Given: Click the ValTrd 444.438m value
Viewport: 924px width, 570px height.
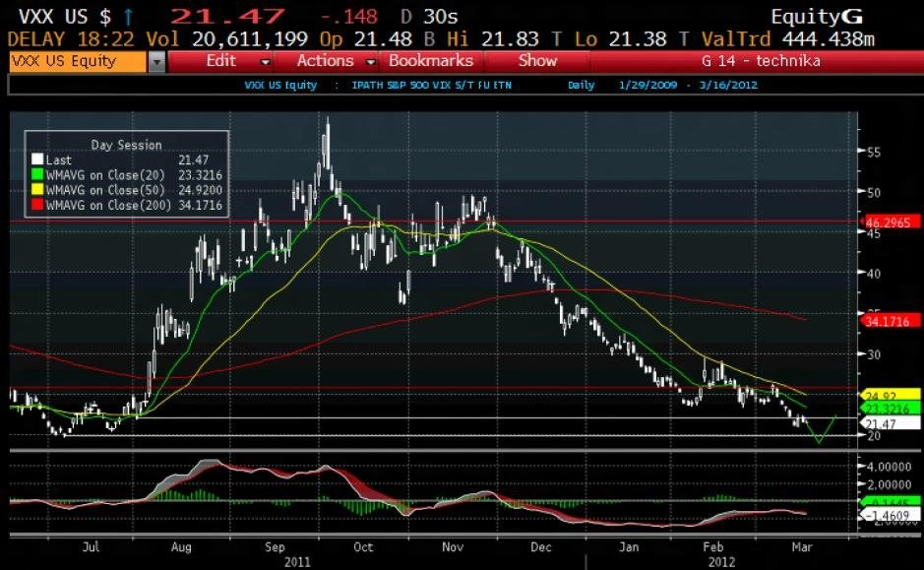Looking at the screenshot, I should pyautogui.click(x=828, y=39).
